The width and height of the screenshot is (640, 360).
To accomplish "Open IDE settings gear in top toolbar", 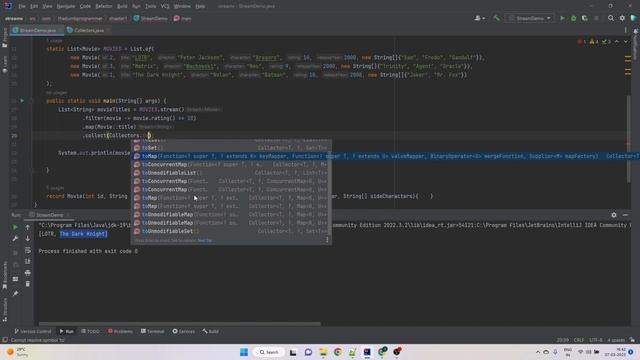I will [622, 18].
